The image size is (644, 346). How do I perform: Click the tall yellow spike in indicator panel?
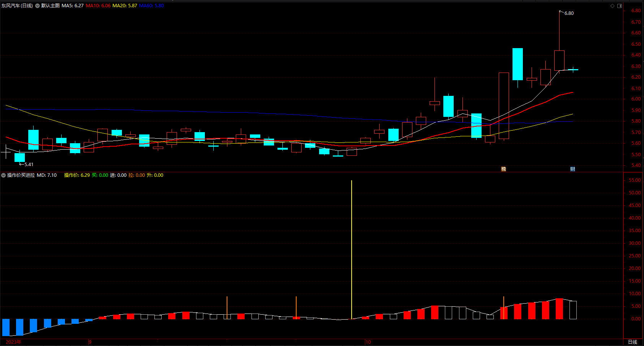[352, 249]
